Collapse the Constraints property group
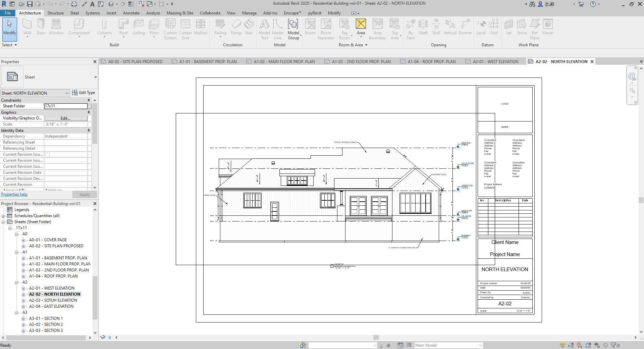The width and height of the screenshot is (644, 349). click(89, 100)
